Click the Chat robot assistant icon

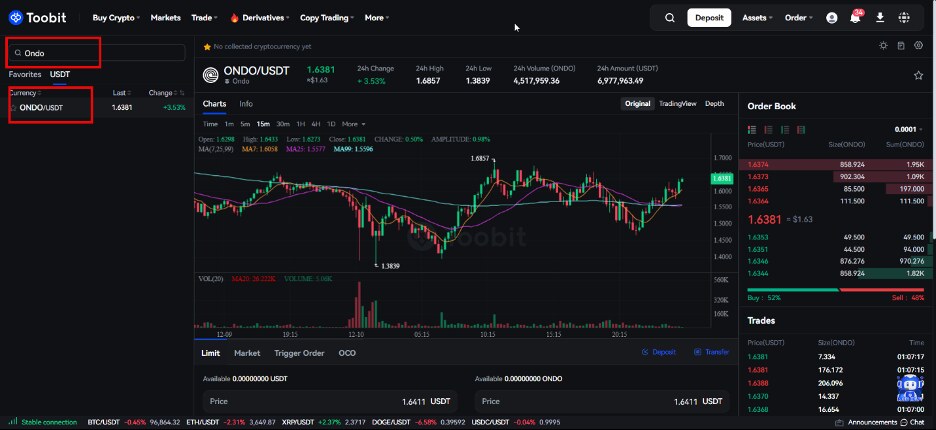click(910, 389)
